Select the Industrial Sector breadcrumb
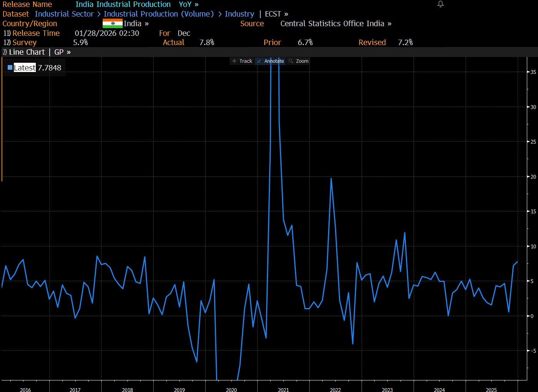Viewport: 538px width, 392px height. tap(64, 14)
